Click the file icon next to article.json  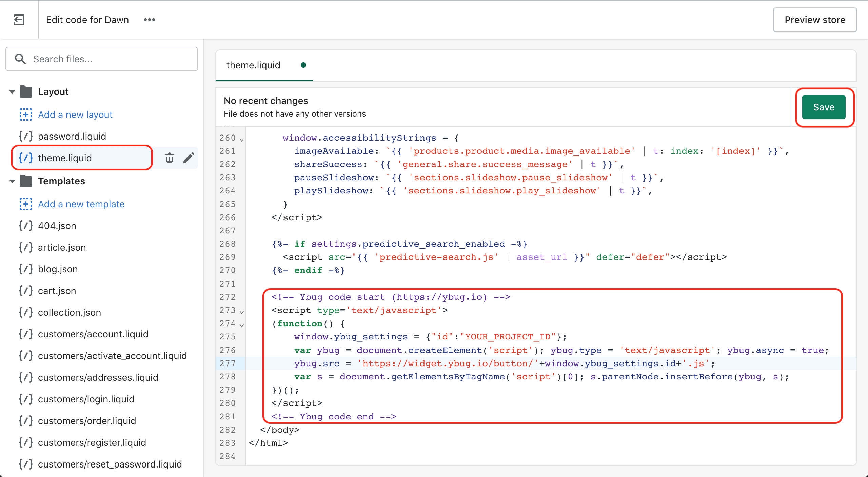pos(26,247)
